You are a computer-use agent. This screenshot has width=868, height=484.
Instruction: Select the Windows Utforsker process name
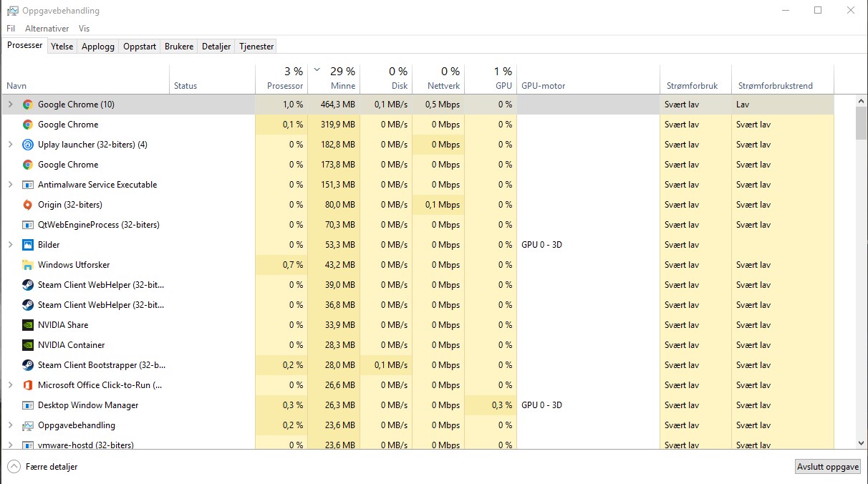(74, 265)
